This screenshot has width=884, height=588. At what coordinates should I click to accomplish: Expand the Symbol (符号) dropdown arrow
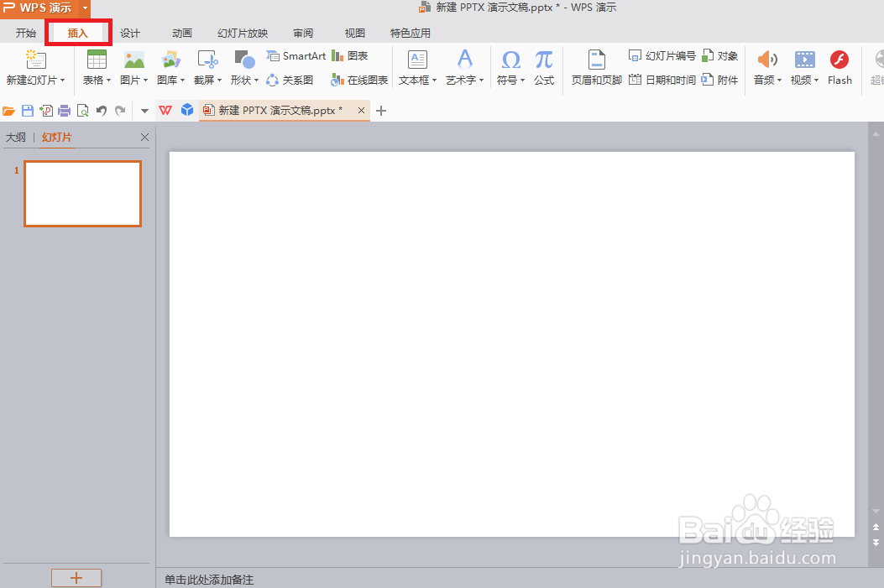click(522, 81)
